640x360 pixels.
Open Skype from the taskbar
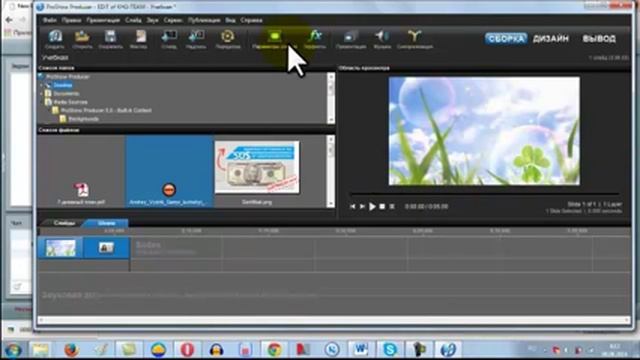click(x=390, y=350)
